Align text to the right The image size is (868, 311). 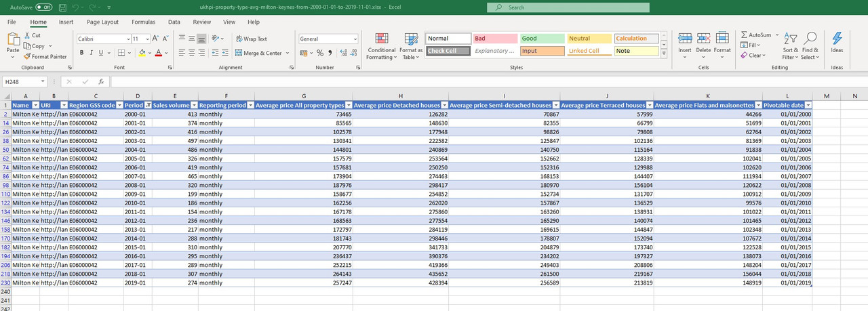click(202, 52)
